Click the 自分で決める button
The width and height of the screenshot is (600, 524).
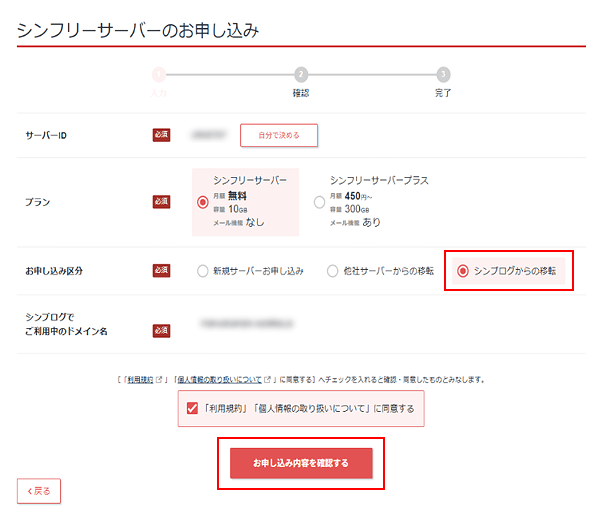click(279, 135)
